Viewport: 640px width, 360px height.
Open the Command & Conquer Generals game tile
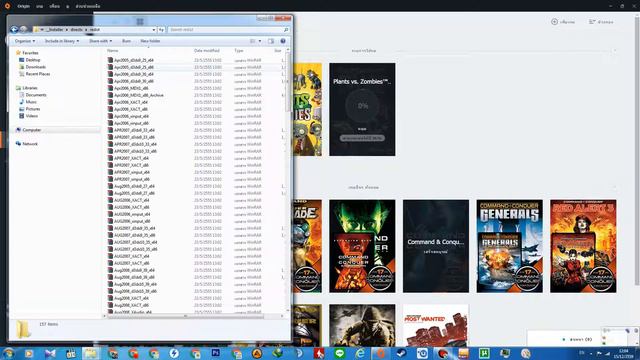pyautogui.click(x=509, y=246)
